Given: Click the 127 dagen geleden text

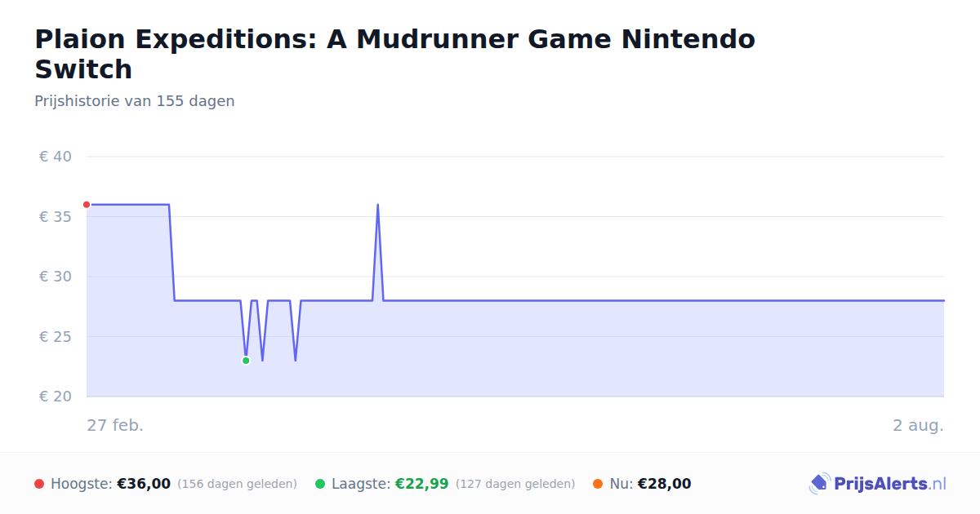Looking at the screenshot, I should (515, 484).
